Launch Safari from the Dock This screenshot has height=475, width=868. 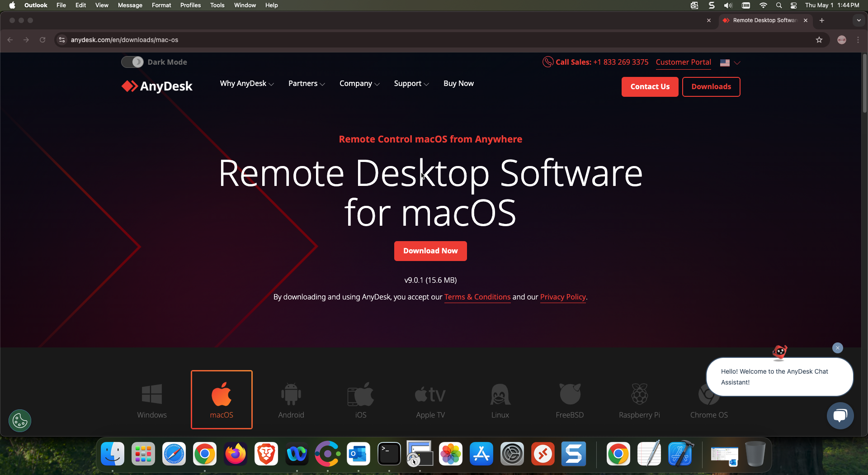(174, 454)
